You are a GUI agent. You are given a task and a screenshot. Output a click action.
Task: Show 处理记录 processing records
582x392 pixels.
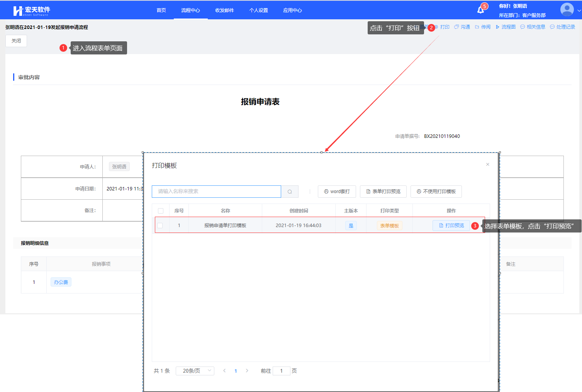pos(563,27)
